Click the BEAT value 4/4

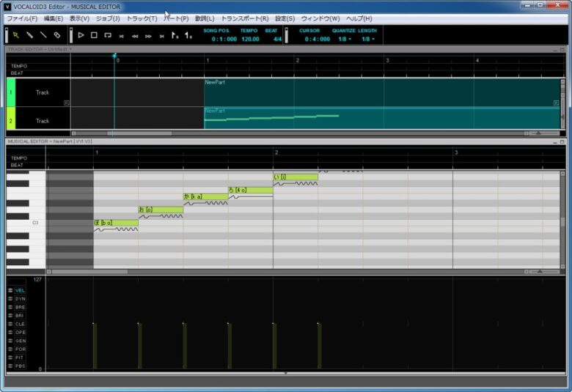pyautogui.click(x=278, y=39)
